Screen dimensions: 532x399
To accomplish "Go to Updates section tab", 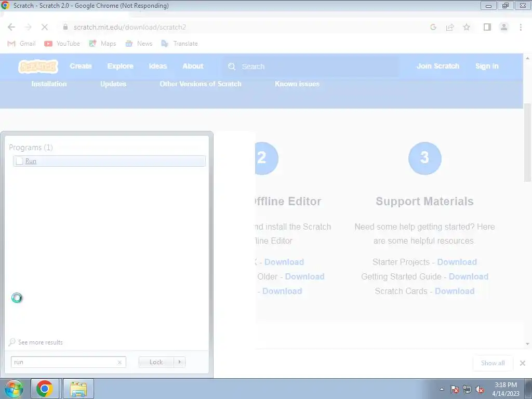I will coord(113,84).
